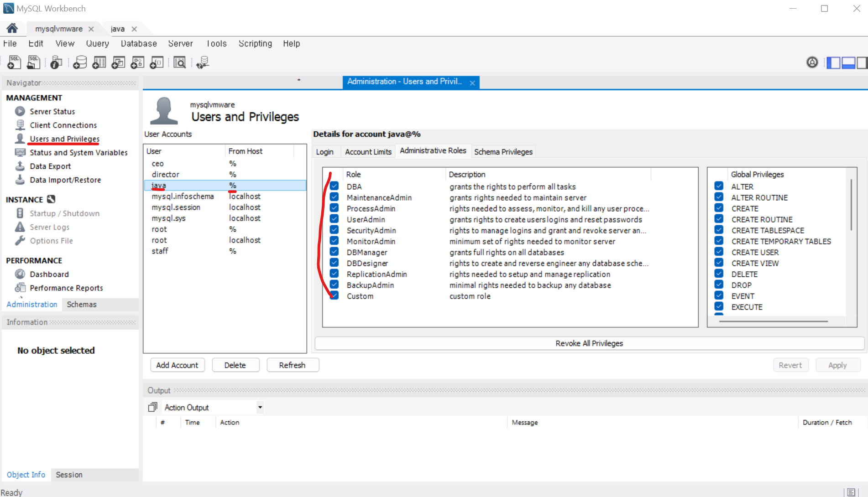
Task: Open Performance Reports item
Action: point(66,288)
